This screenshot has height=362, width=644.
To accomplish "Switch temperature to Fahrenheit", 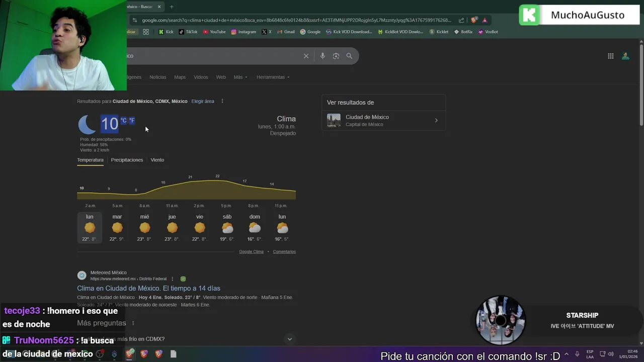I will [132, 121].
